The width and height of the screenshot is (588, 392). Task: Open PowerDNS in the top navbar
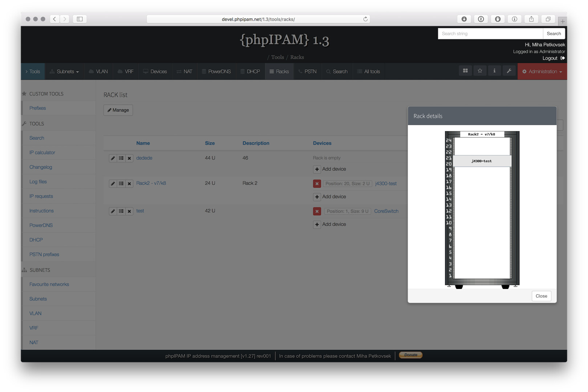pos(216,72)
